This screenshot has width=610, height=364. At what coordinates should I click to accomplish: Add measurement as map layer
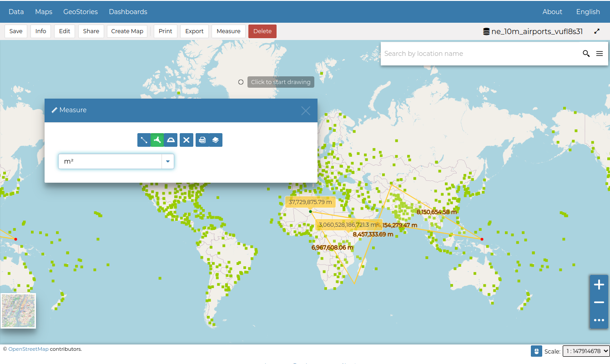(216, 140)
